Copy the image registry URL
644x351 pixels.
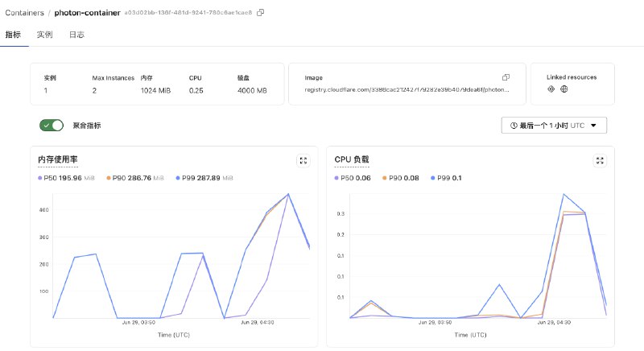506,77
